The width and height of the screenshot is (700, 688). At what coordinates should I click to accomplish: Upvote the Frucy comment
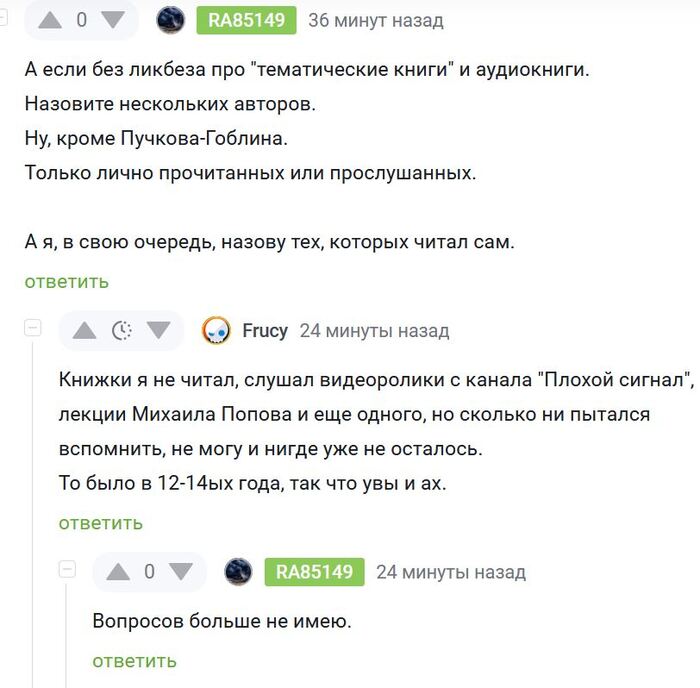tap(84, 331)
